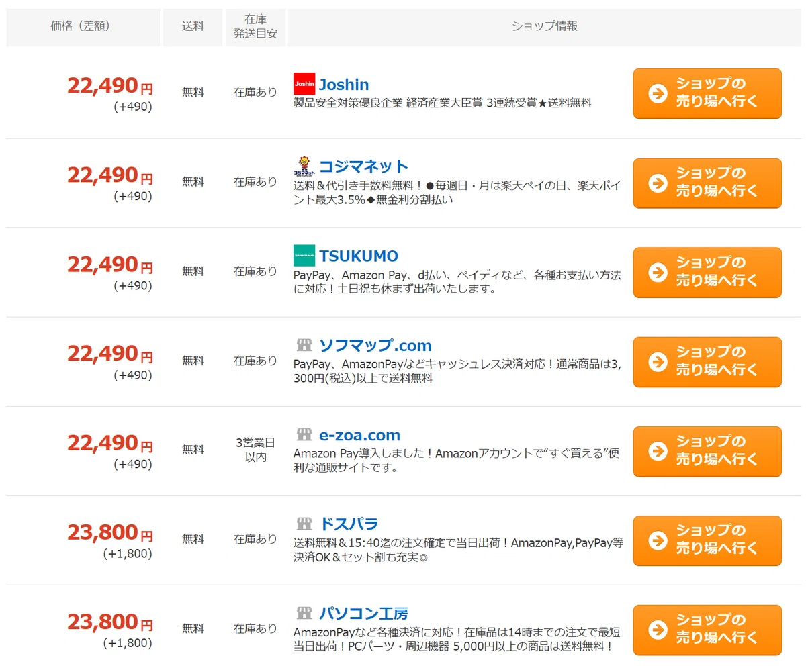Screen dimensions: 806x672
Task: Click コジマネット's 送料＆代引き手数料無料 description text
Action: pos(457,192)
